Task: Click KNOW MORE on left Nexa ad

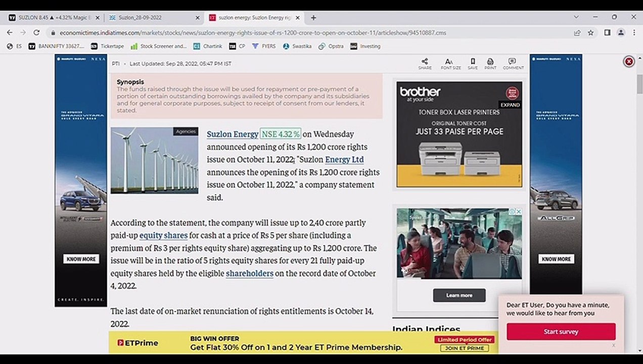Action: point(81,259)
